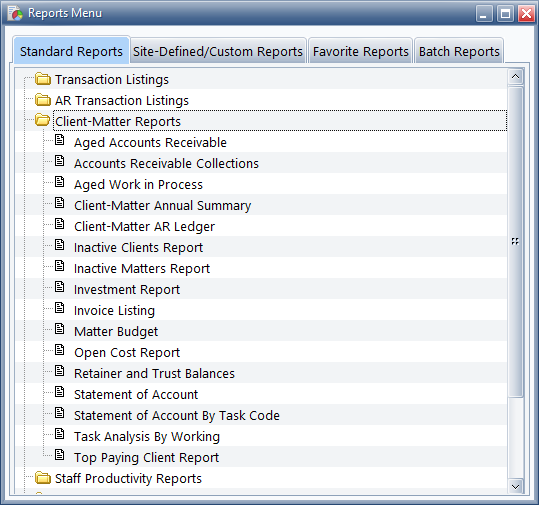
Task: Click the Investment Report document icon
Action: (x=60, y=287)
